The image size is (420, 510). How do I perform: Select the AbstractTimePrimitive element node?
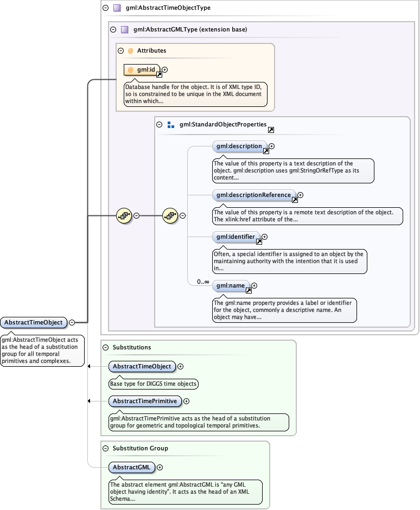[x=144, y=401]
